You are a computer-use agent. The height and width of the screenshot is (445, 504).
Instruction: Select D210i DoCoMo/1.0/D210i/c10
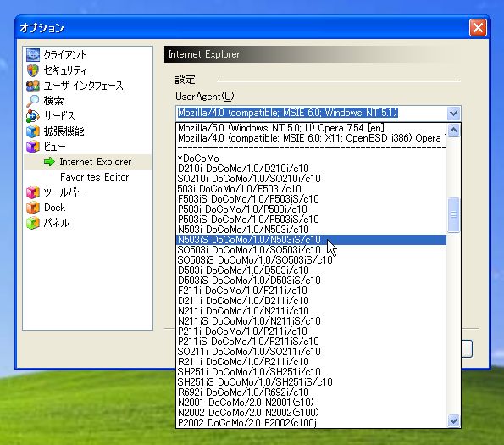(311, 169)
